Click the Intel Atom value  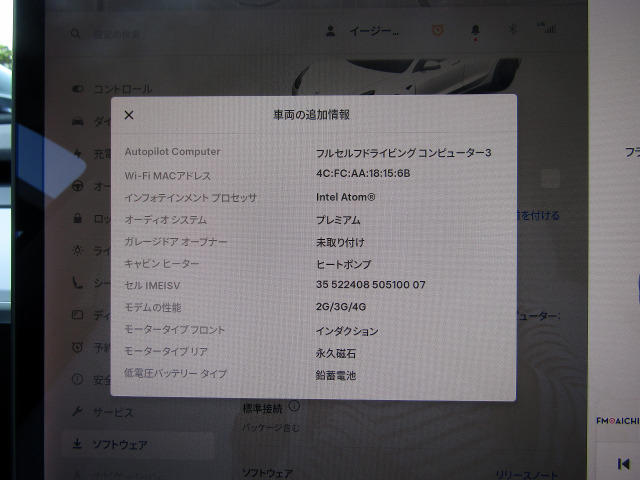(345, 197)
